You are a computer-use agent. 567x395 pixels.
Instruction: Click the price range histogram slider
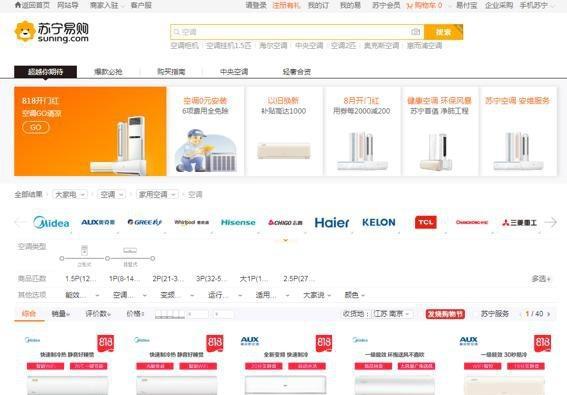170,314
